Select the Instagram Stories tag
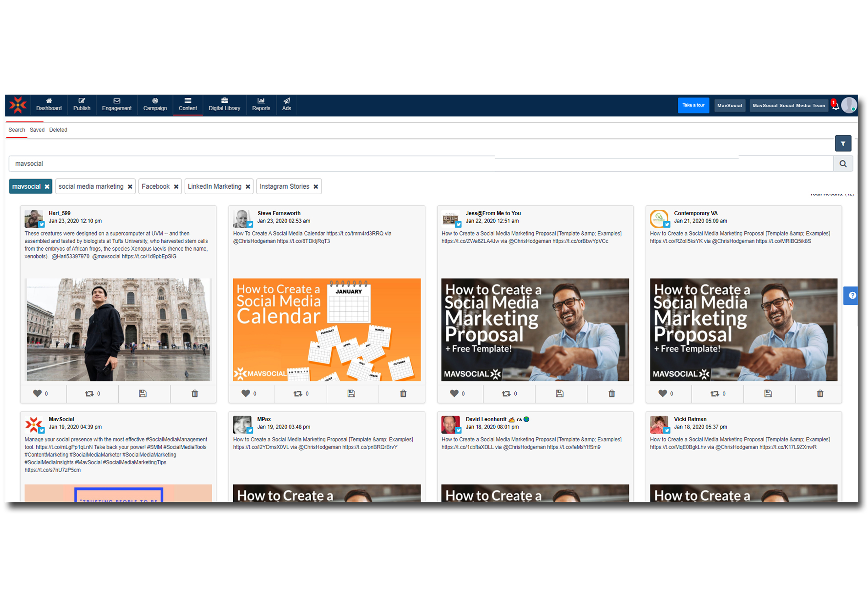The height and width of the screenshot is (614, 868). pyautogui.click(x=284, y=186)
